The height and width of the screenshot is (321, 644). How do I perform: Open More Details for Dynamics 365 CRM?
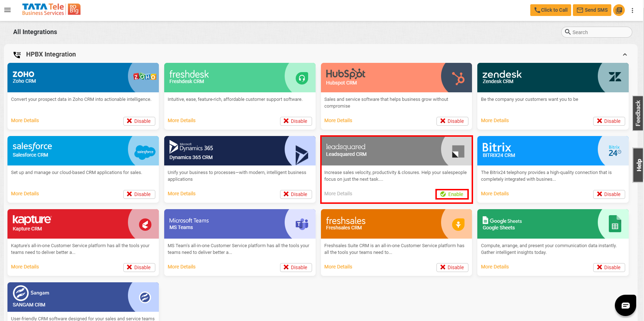[182, 194]
